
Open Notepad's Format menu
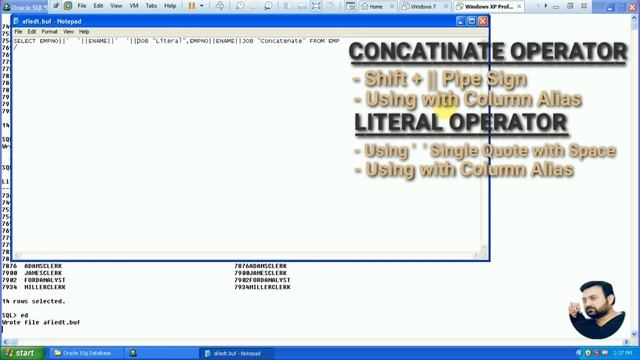pyautogui.click(x=49, y=31)
